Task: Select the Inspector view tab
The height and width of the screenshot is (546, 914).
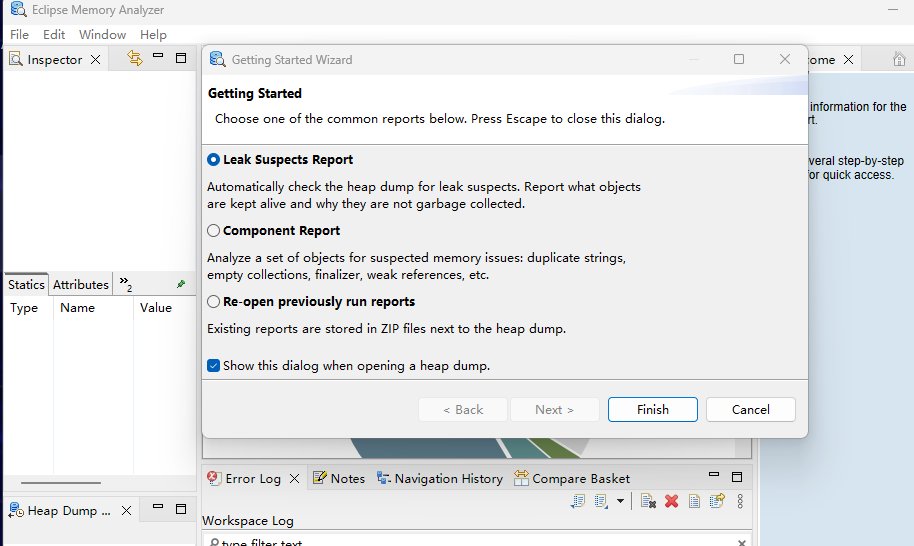Action: pyautogui.click(x=54, y=59)
